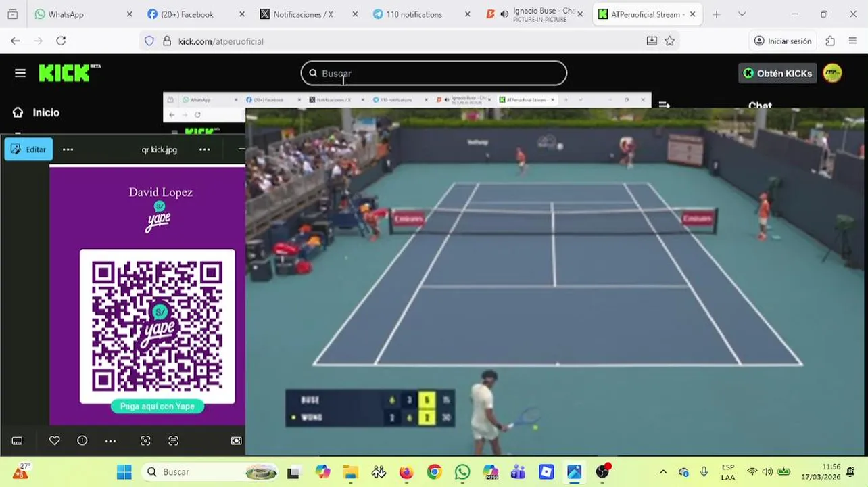Click the Paga aquí con Yape label
The width and height of the screenshot is (868, 487).
[x=158, y=407]
